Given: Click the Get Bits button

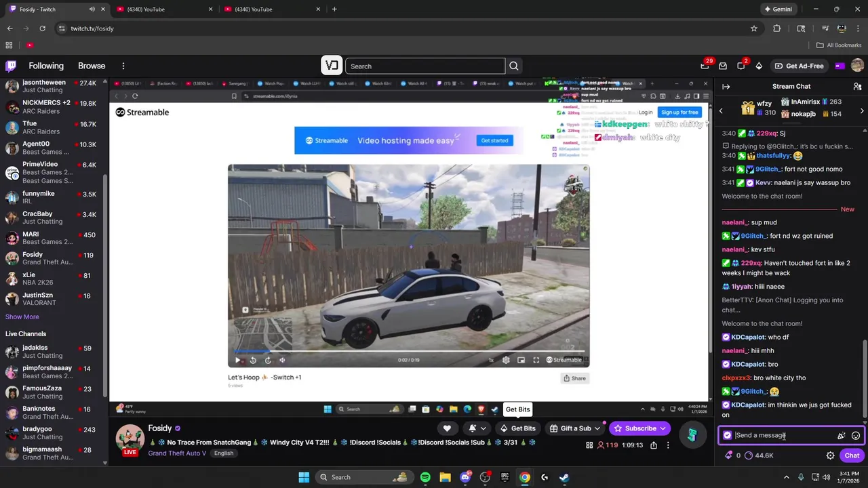Looking at the screenshot, I should (x=518, y=428).
